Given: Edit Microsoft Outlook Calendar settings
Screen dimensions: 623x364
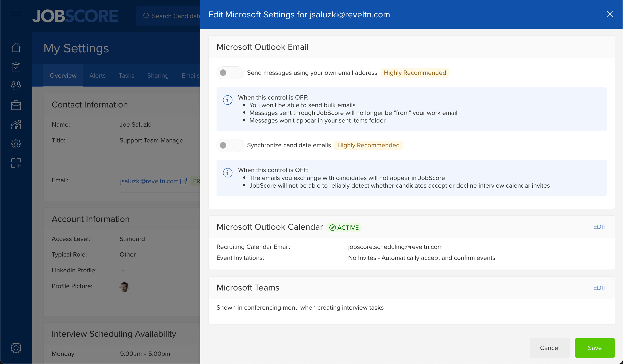Looking at the screenshot, I should click(600, 227).
